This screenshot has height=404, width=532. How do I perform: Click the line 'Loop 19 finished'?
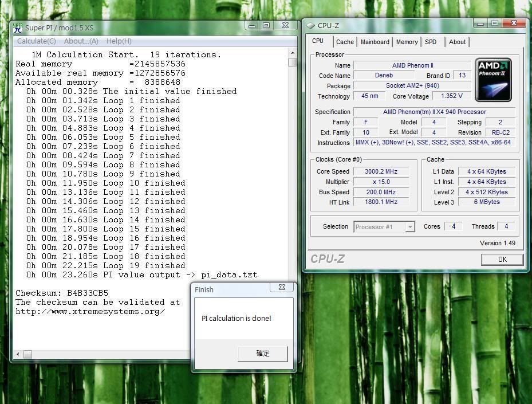[x=144, y=265]
